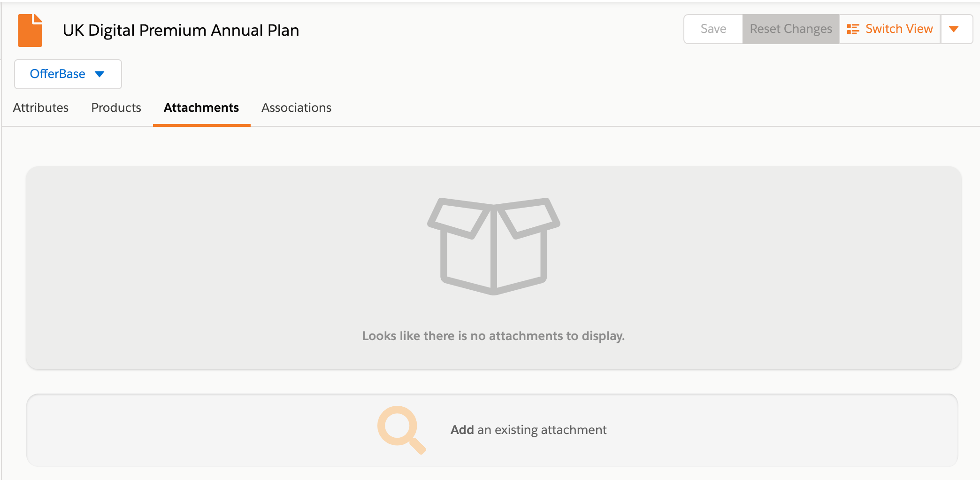Switch to the Attributes tab

pyautogui.click(x=41, y=108)
